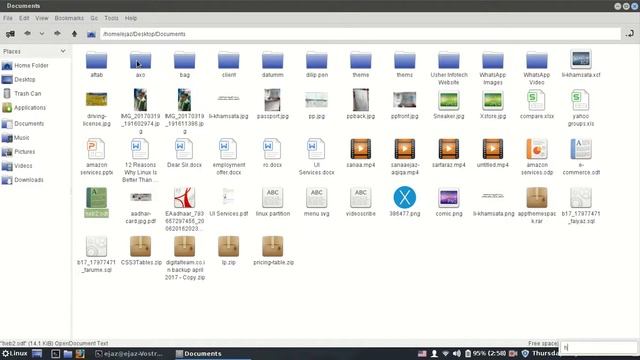Open the File menu
The image size is (640, 360).
(8, 18)
